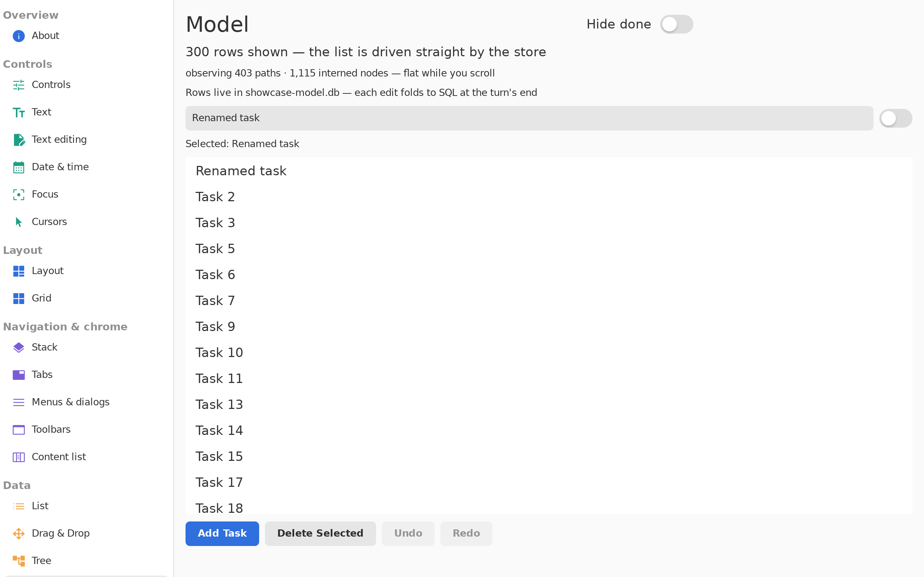This screenshot has height=577, width=924.
Task: Click the Focus target icon
Action: (18, 195)
